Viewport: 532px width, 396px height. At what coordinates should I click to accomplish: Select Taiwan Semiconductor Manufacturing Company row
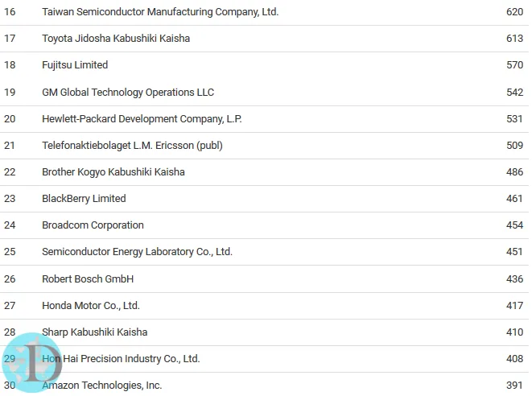(x=264, y=12)
